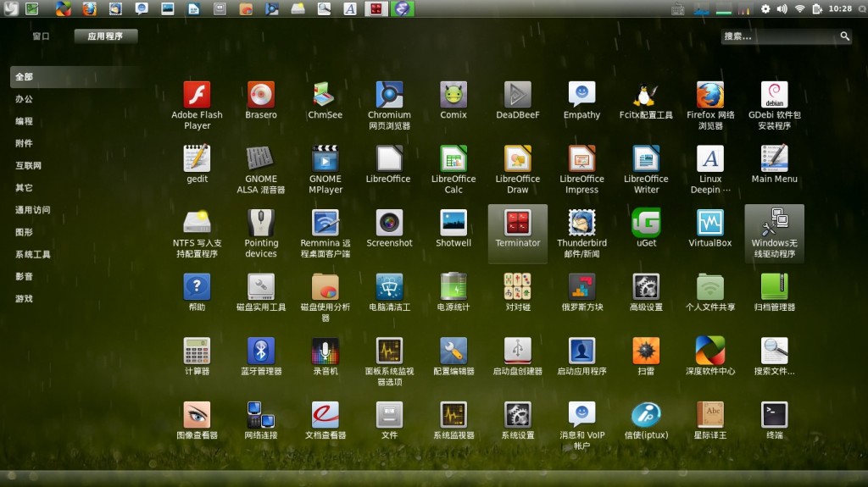Image resolution: width=868 pixels, height=487 pixels.
Task: Open Empathy messenger
Action: [581, 100]
